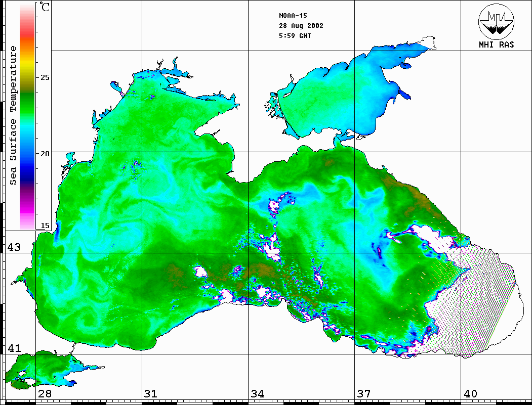The image size is (532, 405).
Task: Click the "MHI RAS" label text
Action: click(x=497, y=44)
